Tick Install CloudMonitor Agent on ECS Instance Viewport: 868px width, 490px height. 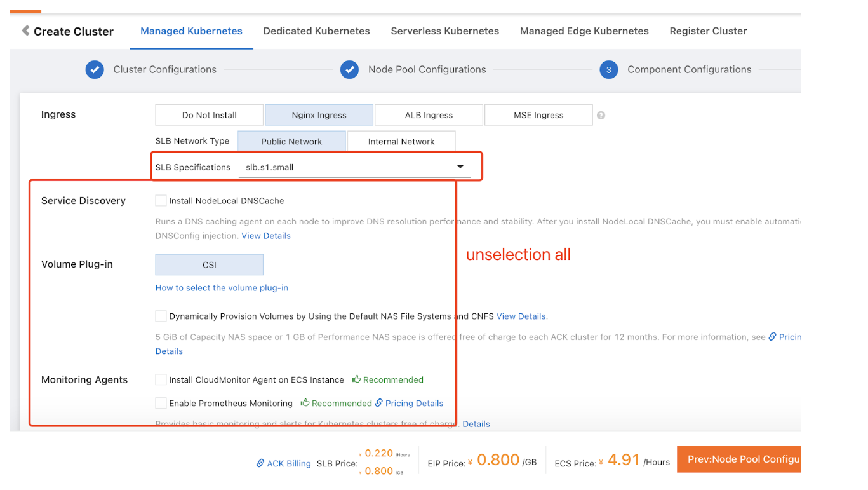click(161, 379)
